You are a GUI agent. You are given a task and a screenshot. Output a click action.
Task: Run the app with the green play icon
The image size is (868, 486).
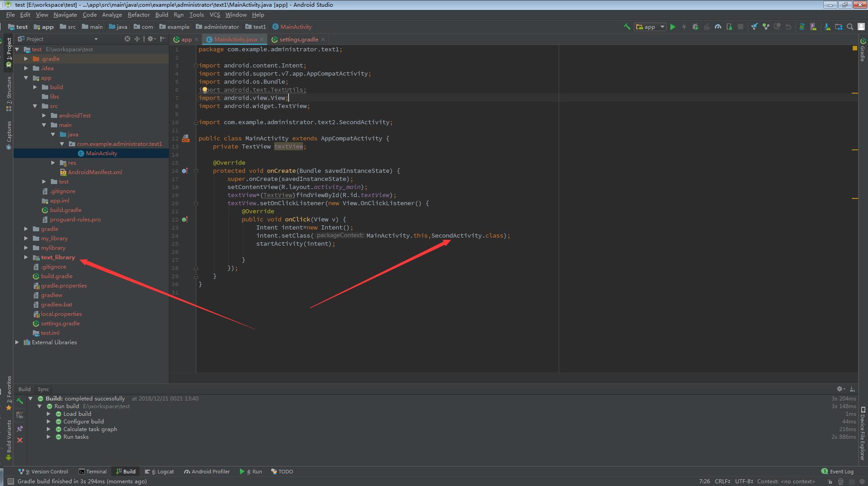pyautogui.click(x=673, y=27)
